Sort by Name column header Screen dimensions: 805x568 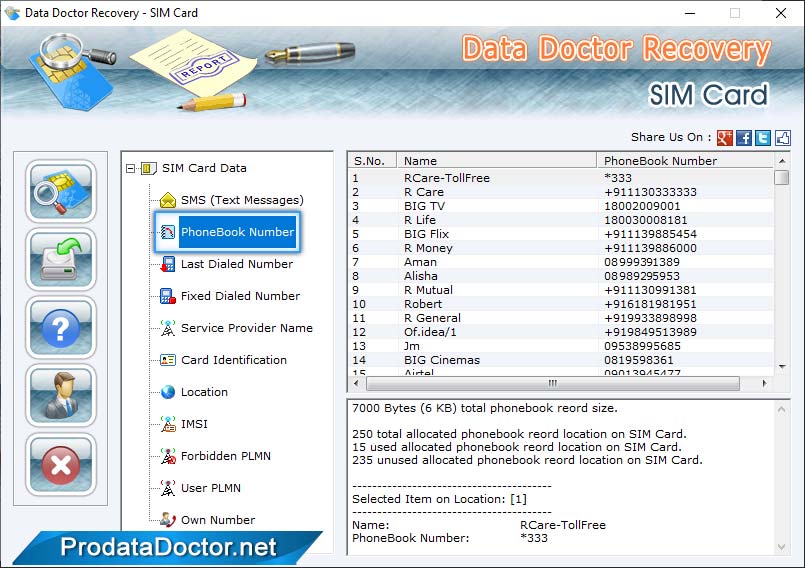pos(497,161)
